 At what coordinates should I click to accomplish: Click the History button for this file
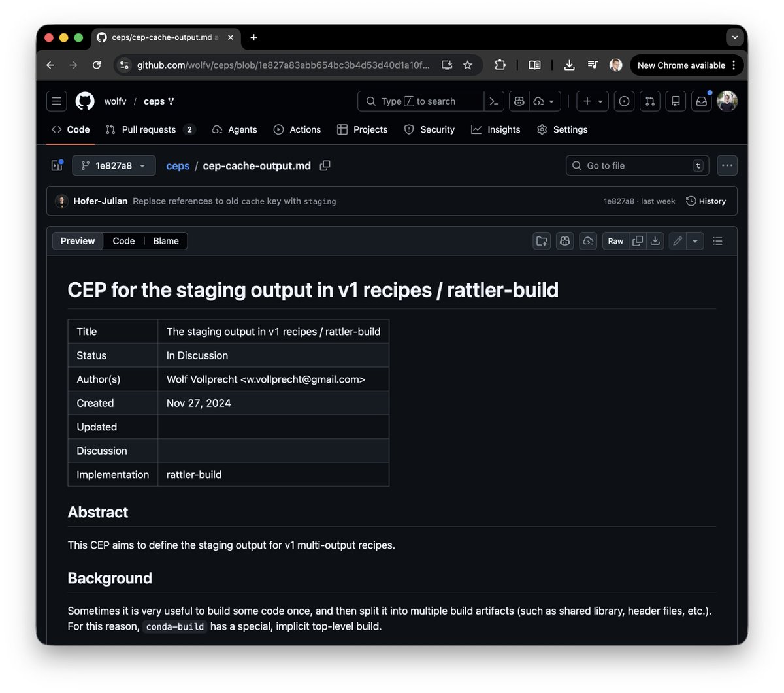click(706, 201)
